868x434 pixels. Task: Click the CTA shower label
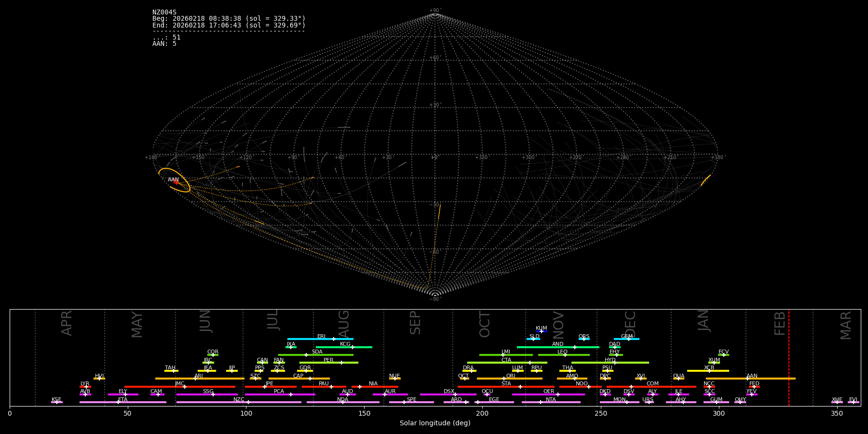point(506,360)
